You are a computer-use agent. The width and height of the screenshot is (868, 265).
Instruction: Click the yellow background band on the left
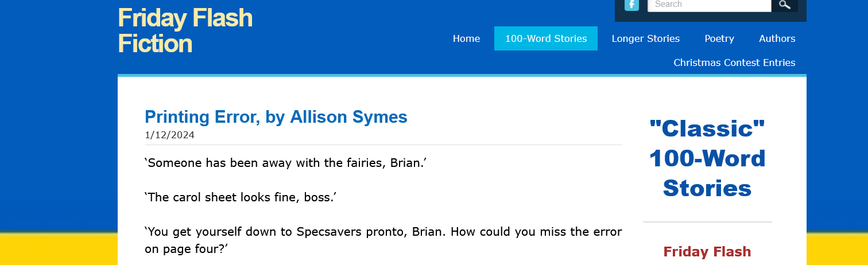57,250
